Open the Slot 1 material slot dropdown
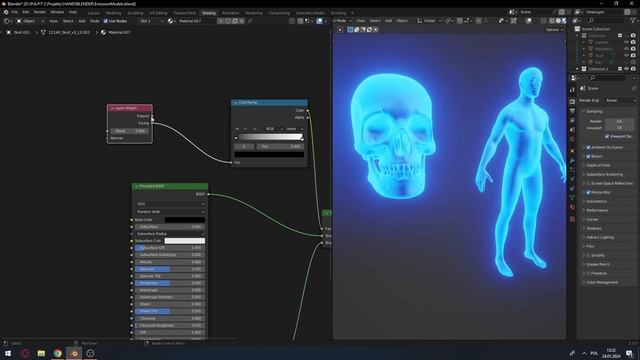640x360 pixels. (x=151, y=21)
